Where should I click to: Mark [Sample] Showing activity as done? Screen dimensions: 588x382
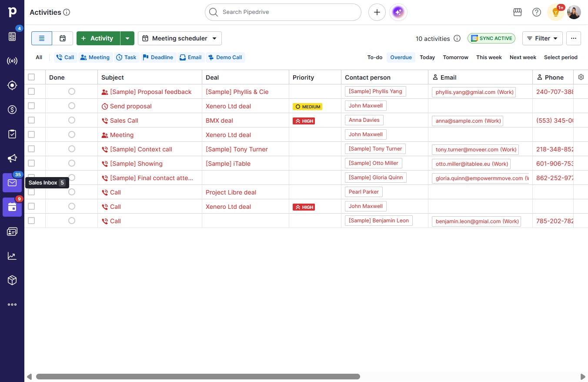[72, 163]
